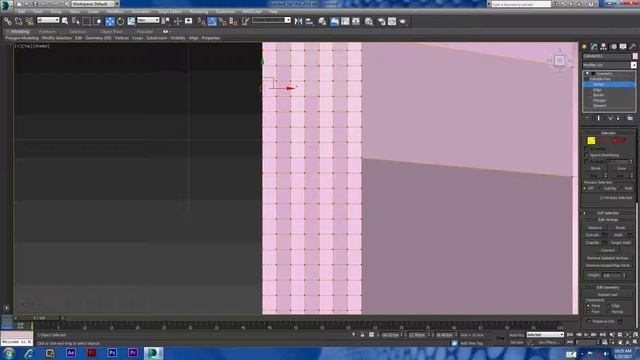
Task: Click the Break button
Action: 620,228
